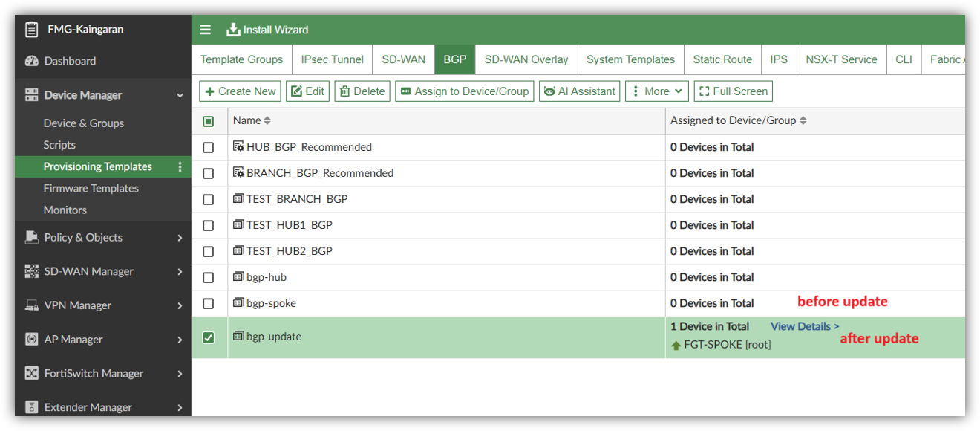Viewport: 980px width, 431px height.
Task: Open the System Templates tab
Action: [x=630, y=59]
